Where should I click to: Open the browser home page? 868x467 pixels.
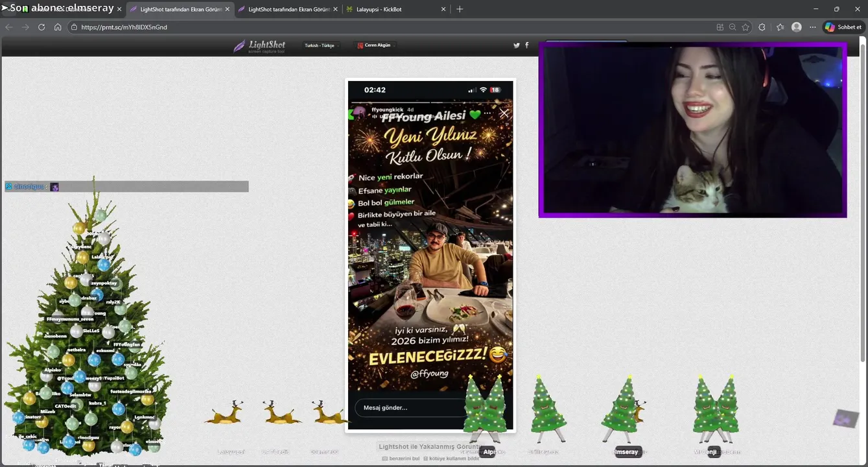point(58,27)
